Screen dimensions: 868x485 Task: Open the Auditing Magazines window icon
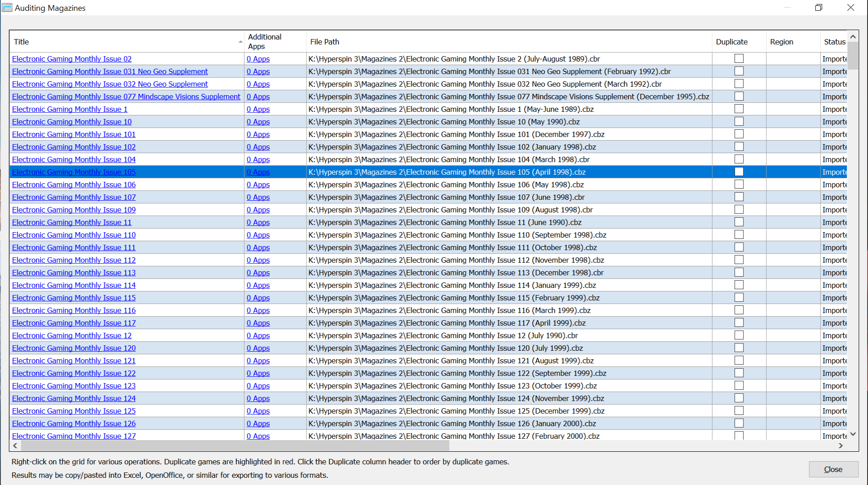pos(7,8)
